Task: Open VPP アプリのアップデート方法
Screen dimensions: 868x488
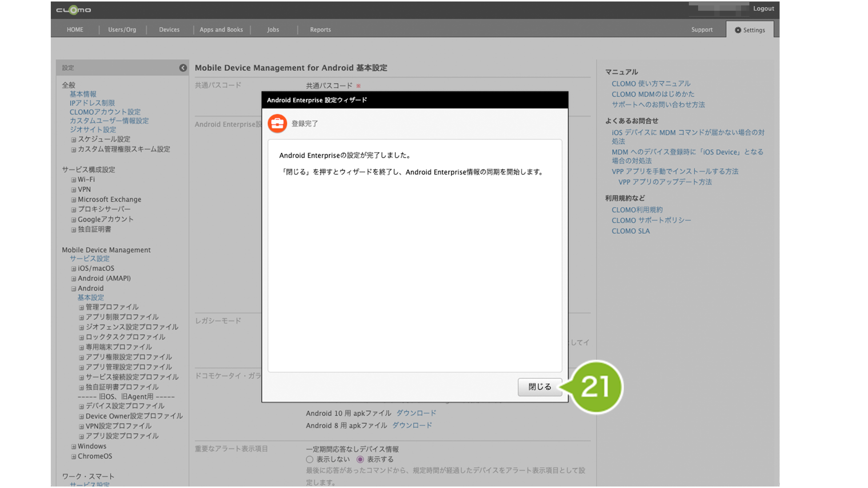Action: pos(665,182)
